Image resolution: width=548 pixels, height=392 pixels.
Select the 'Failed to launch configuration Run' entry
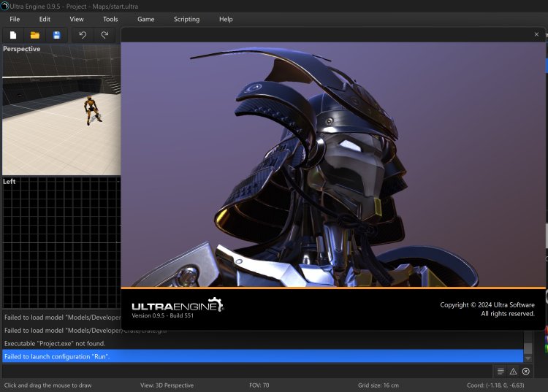[x=57, y=356]
